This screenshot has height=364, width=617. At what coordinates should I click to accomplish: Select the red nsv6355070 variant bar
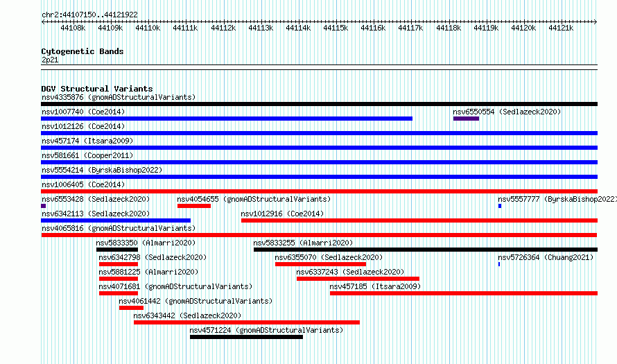click(320, 264)
